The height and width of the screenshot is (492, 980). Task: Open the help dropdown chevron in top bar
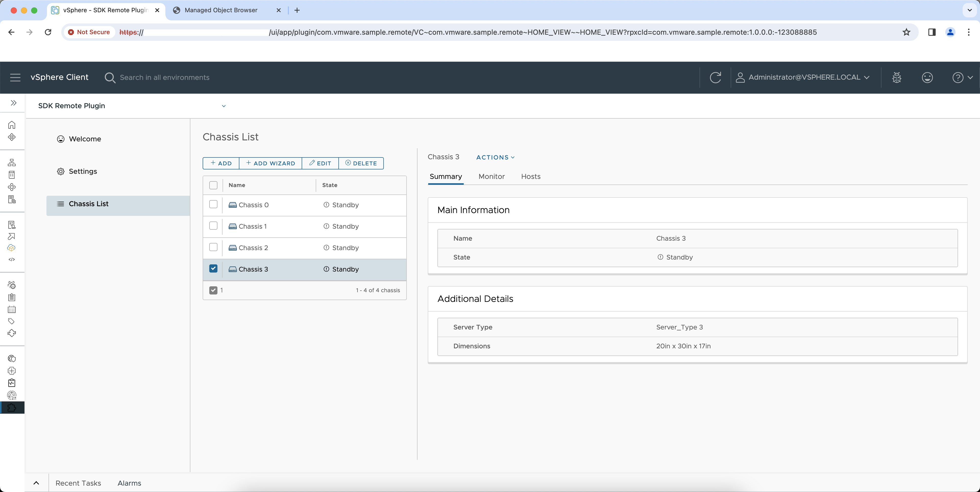tap(970, 77)
